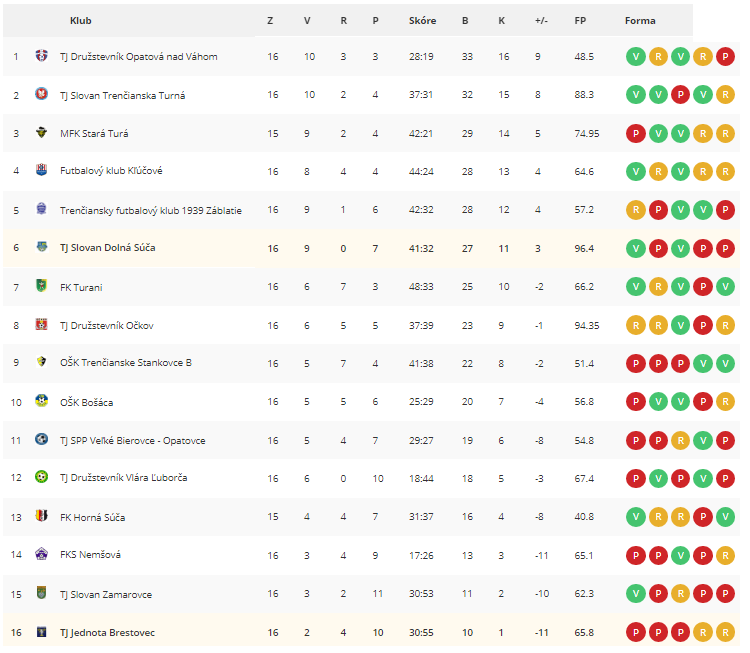Click the FK Turani club crest icon
The height and width of the screenshot is (653, 750).
point(42,286)
